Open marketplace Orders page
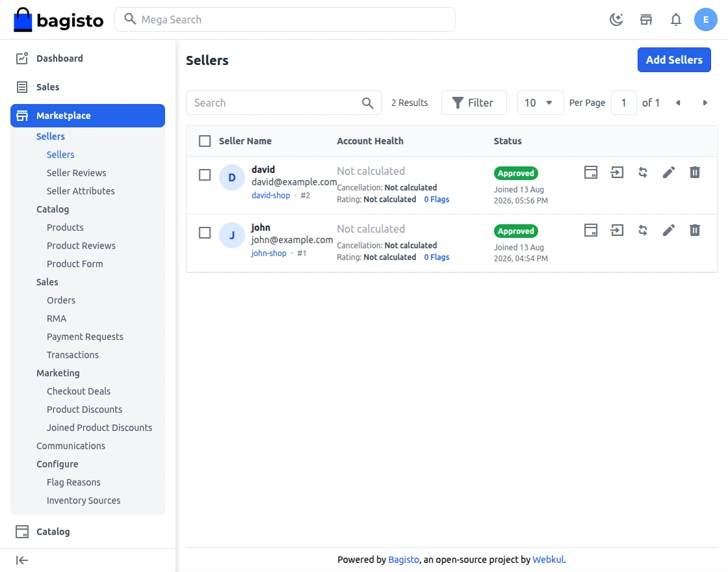The height and width of the screenshot is (572, 728). tap(61, 300)
